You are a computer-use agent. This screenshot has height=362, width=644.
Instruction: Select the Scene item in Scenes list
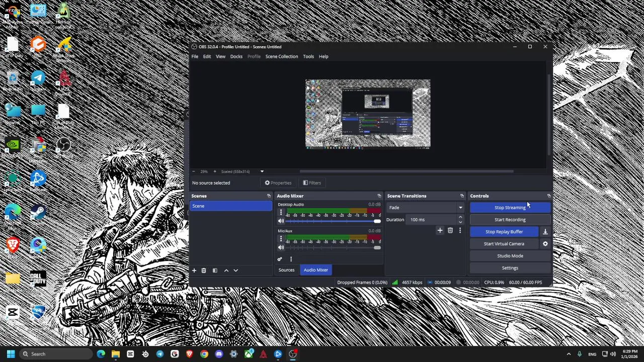point(230,206)
